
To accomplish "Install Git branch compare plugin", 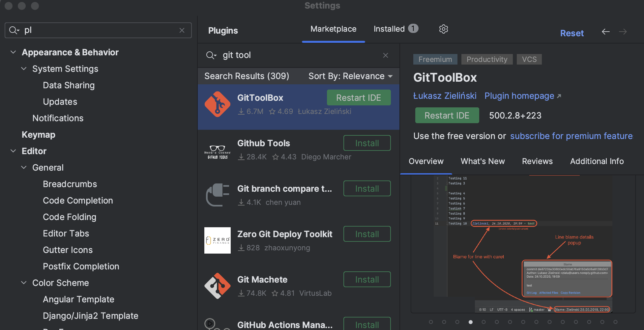I will (x=367, y=189).
